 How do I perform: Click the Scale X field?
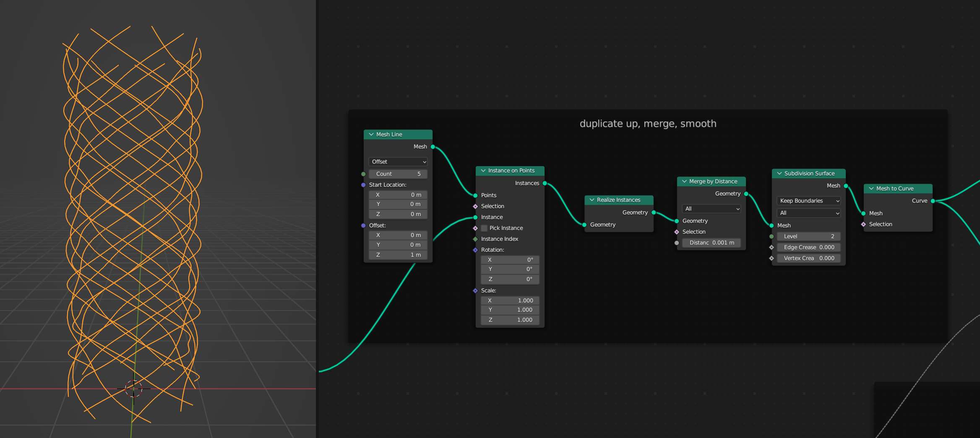coord(510,301)
